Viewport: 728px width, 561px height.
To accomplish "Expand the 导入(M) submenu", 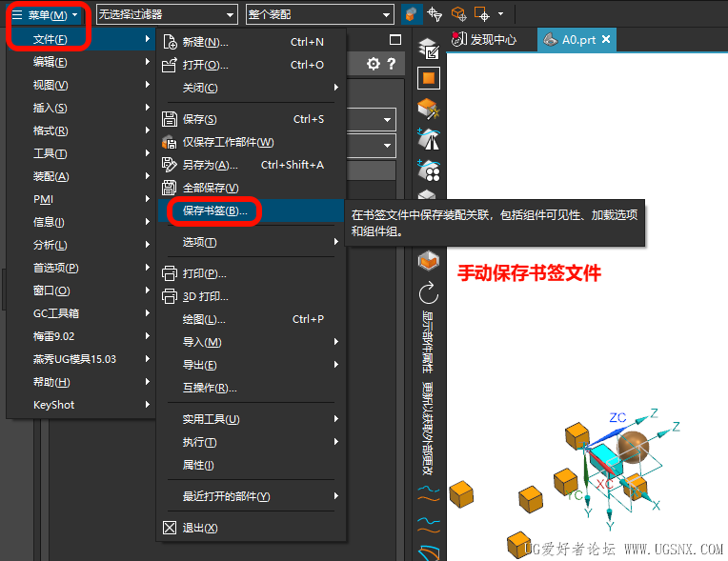I will 251,342.
